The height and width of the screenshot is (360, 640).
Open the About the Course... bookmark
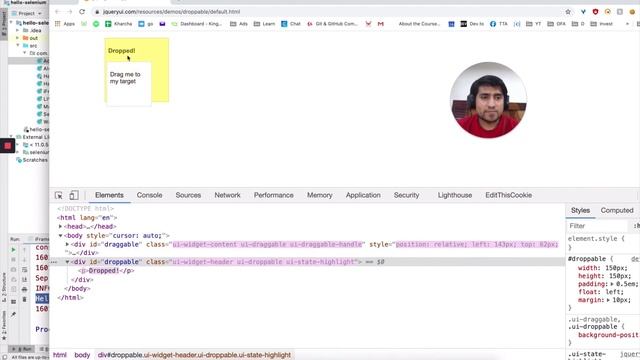(x=419, y=24)
